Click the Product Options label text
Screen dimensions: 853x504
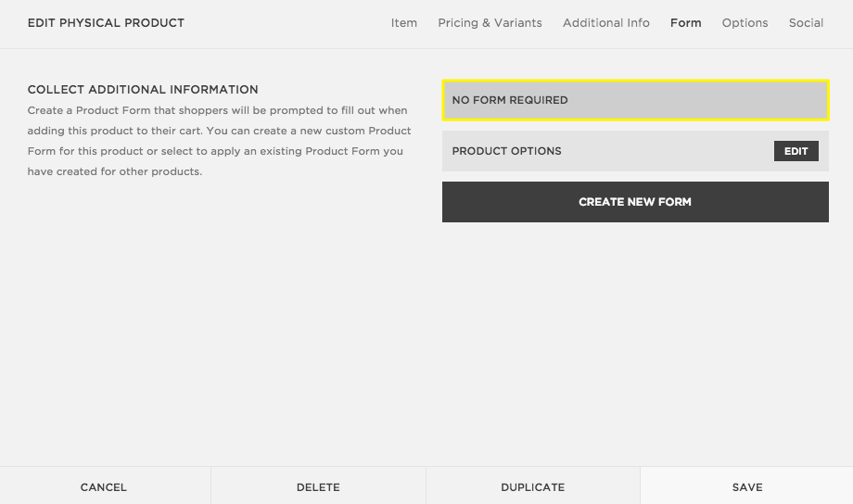[x=506, y=151]
